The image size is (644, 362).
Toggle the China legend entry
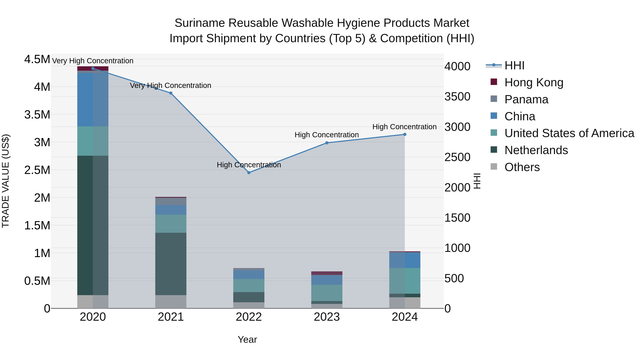(x=513, y=116)
